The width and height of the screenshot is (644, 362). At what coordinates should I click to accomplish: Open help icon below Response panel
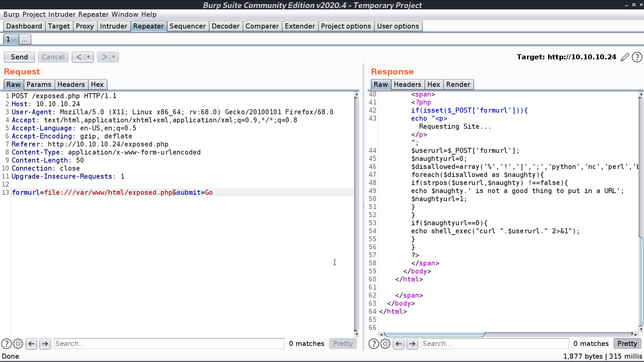[374, 344]
